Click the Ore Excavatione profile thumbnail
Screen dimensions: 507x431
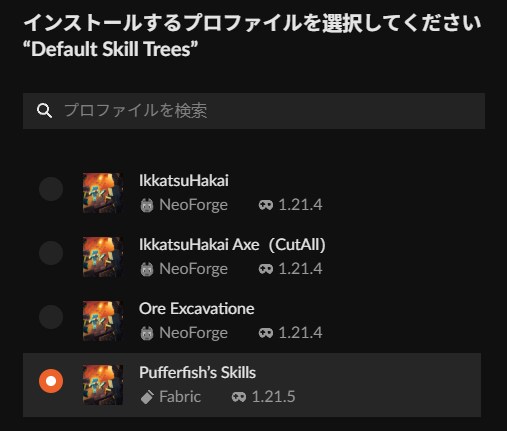coord(103,321)
